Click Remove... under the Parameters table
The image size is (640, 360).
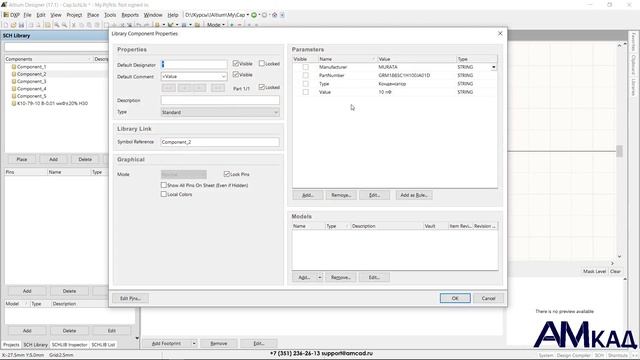pos(341,195)
